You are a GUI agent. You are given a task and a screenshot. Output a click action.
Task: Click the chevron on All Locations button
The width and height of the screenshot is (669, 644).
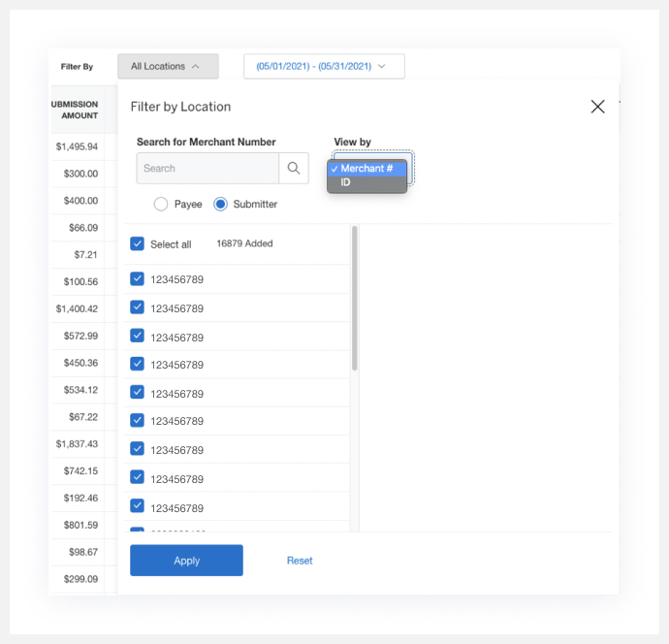click(x=196, y=67)
